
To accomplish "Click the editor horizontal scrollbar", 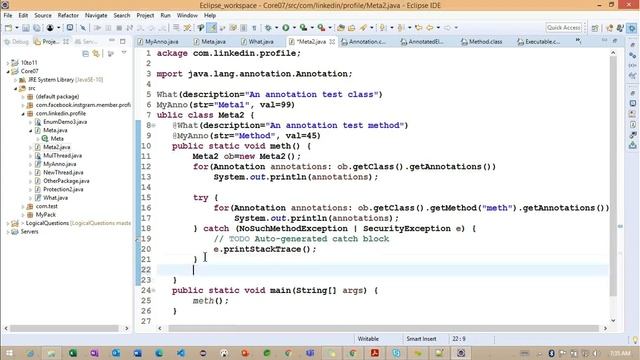I will [384, 328].
